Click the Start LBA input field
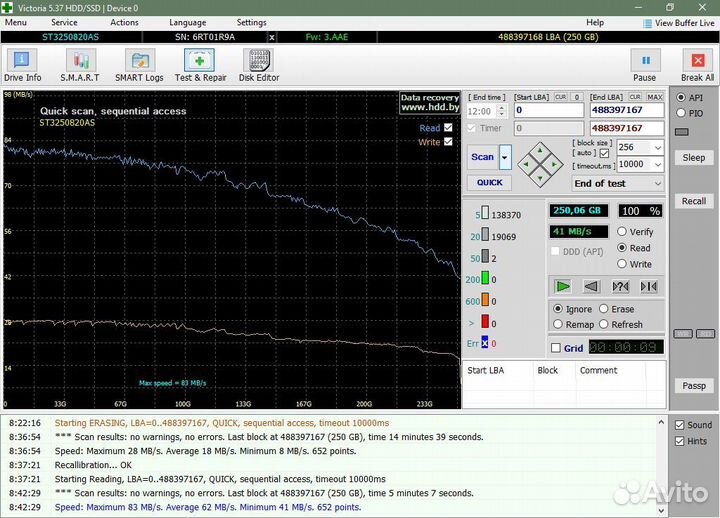Viewport: 720px width, 518px height. pyautogui.click(x=548, y=111)
